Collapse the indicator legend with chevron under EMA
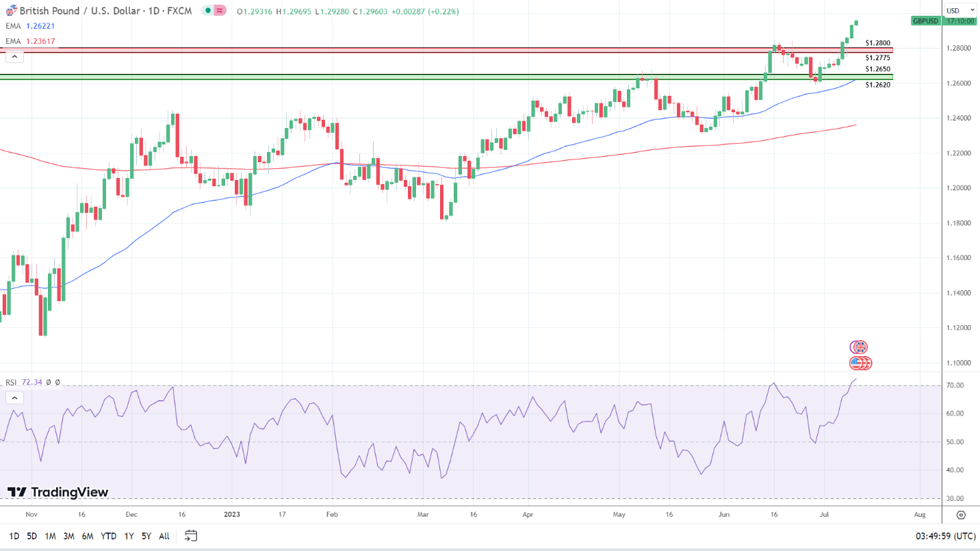980x551 pixels. point(14,56)
